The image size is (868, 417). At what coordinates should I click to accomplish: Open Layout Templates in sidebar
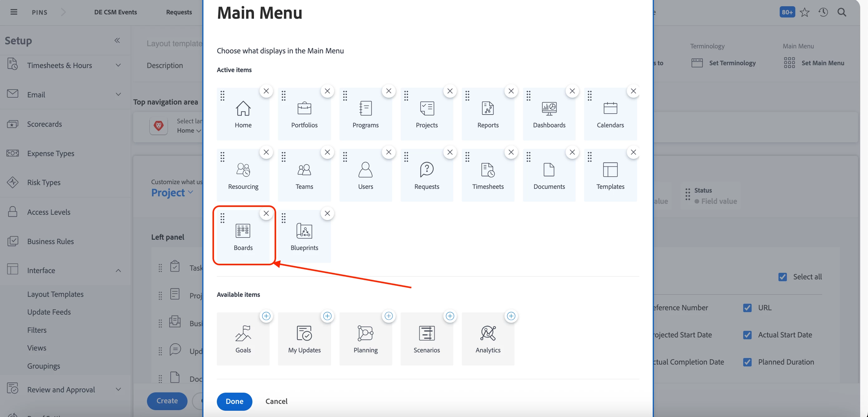point(55,294)
